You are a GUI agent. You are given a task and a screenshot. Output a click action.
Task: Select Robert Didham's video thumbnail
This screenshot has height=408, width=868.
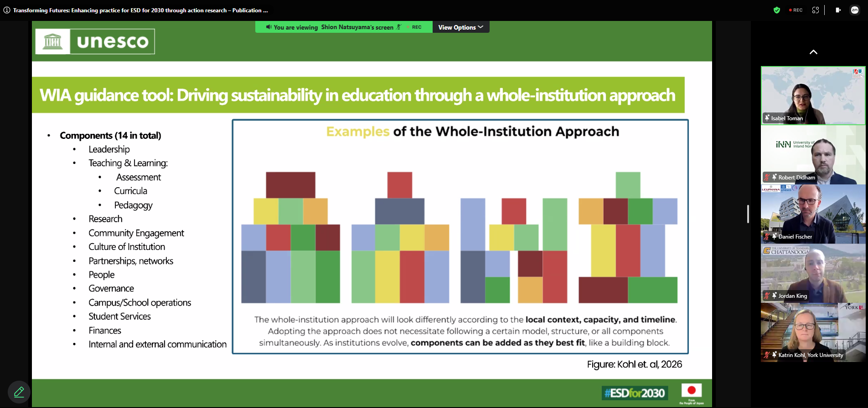point(813,155)
